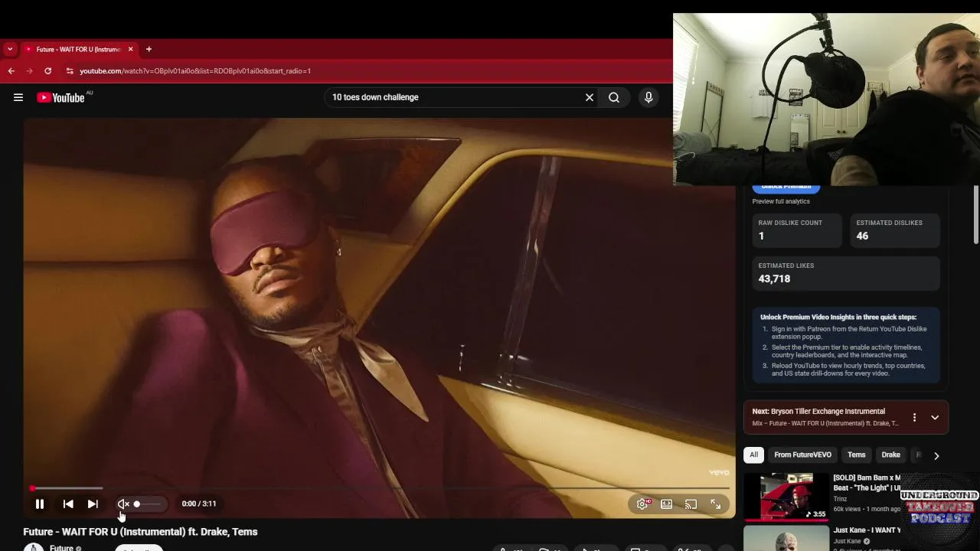980x551 pixels.
Task: Go to the previous video
Action: [x=68, y=504]
